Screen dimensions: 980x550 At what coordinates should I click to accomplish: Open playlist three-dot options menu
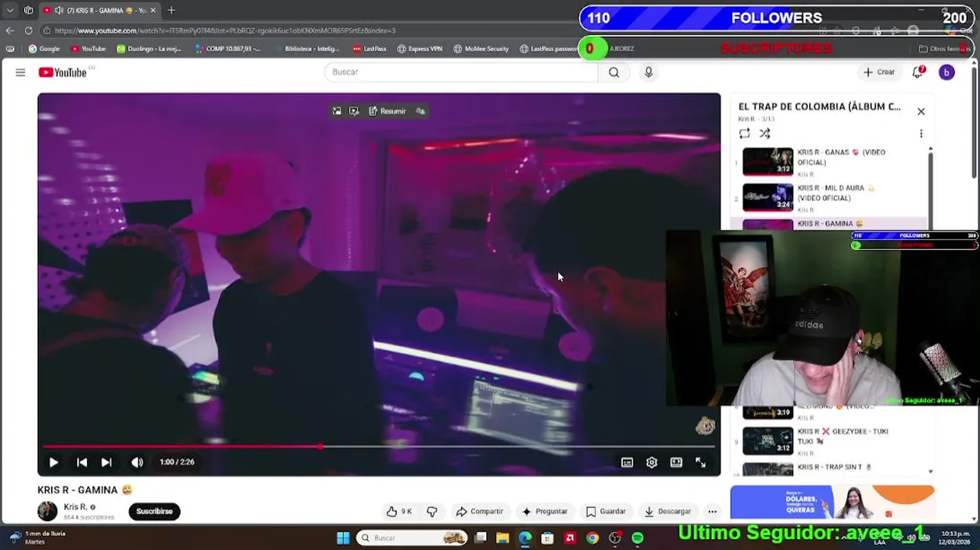coord(921,133)
